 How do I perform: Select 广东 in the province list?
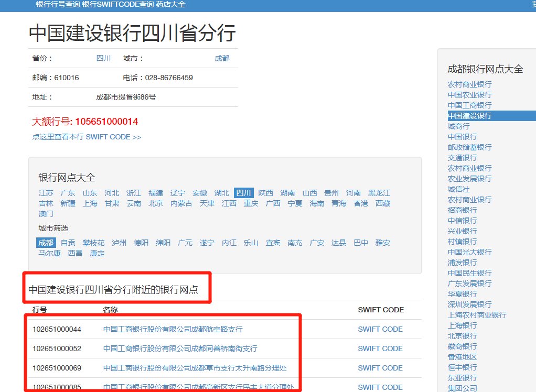[68, 193]
